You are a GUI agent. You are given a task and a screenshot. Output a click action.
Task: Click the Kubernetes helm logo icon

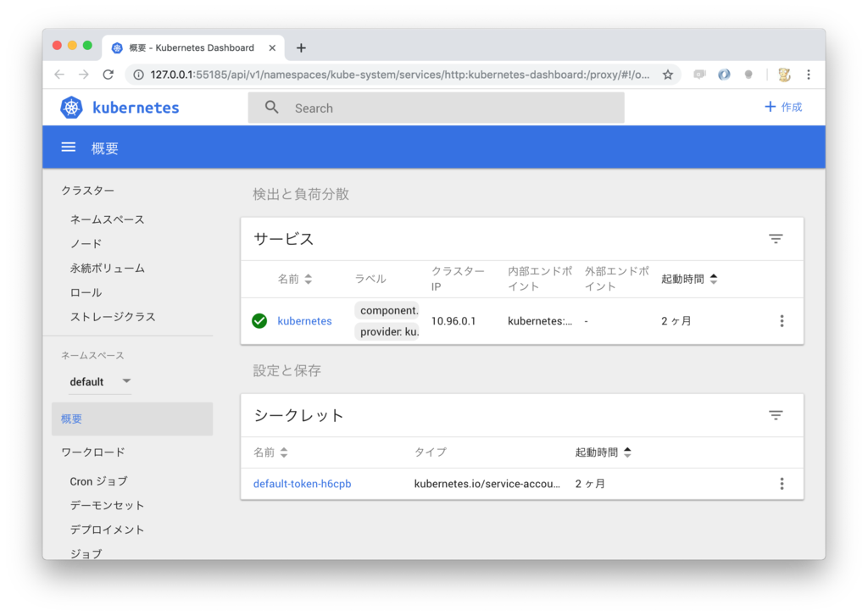pyautogui.click(x=71, y=108)
